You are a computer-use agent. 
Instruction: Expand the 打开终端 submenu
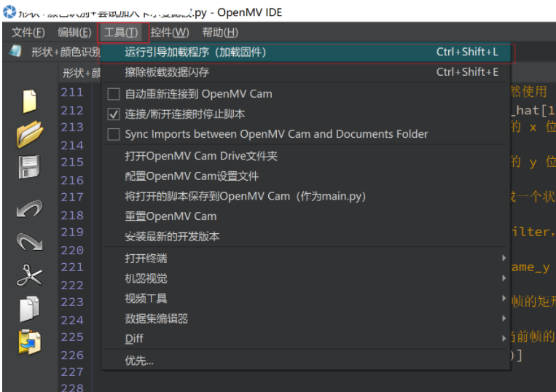(x=305, y=258)
